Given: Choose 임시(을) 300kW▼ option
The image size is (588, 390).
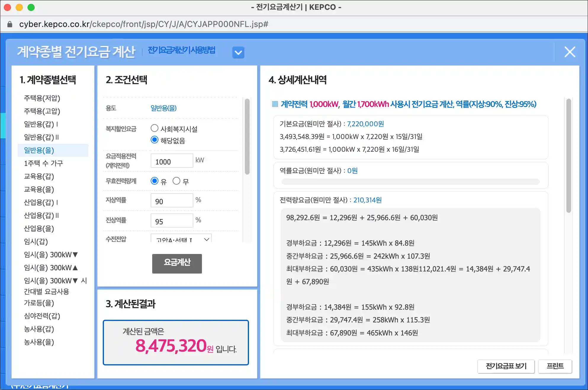Looking at the screenshot, I should point(51,255).
